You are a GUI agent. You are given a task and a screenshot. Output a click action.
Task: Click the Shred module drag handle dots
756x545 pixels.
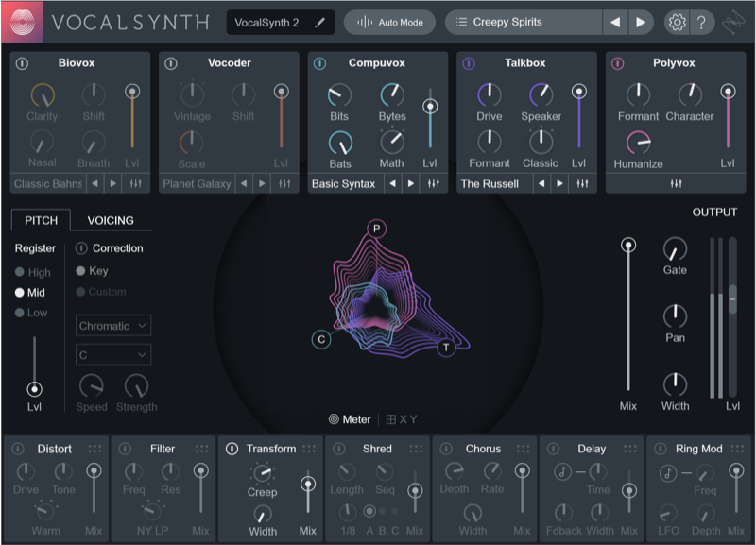[416, 449]
